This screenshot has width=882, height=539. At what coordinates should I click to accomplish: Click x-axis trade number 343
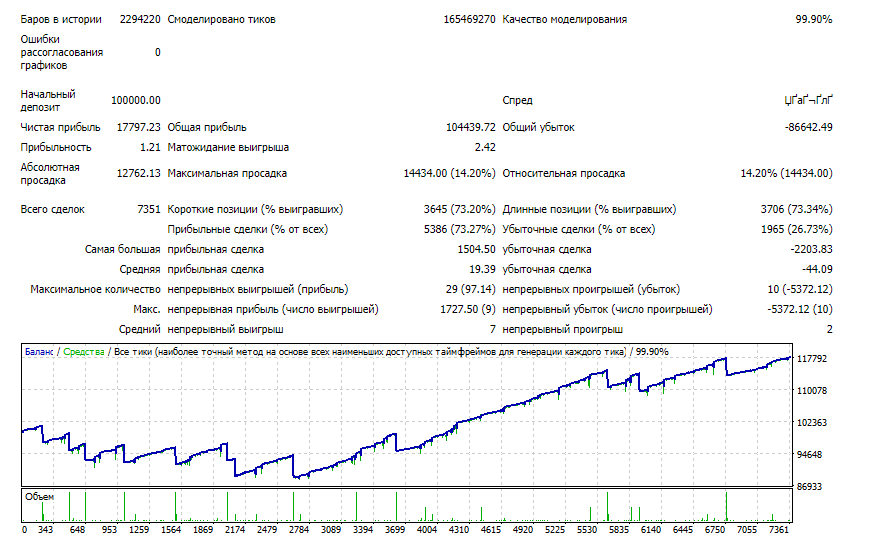46,530
